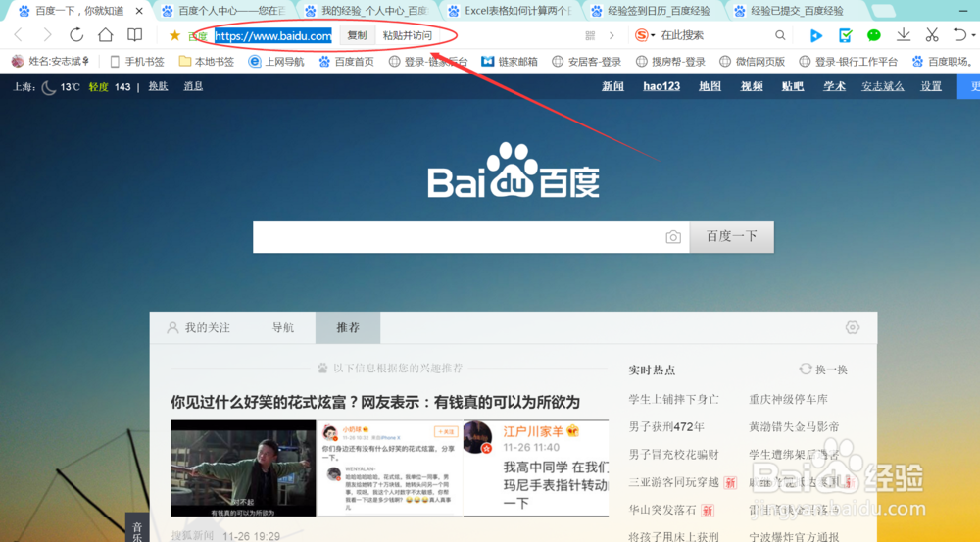Reload the page with the refresh icon
This screenshot has height=542, width=980.
(76, 35)
